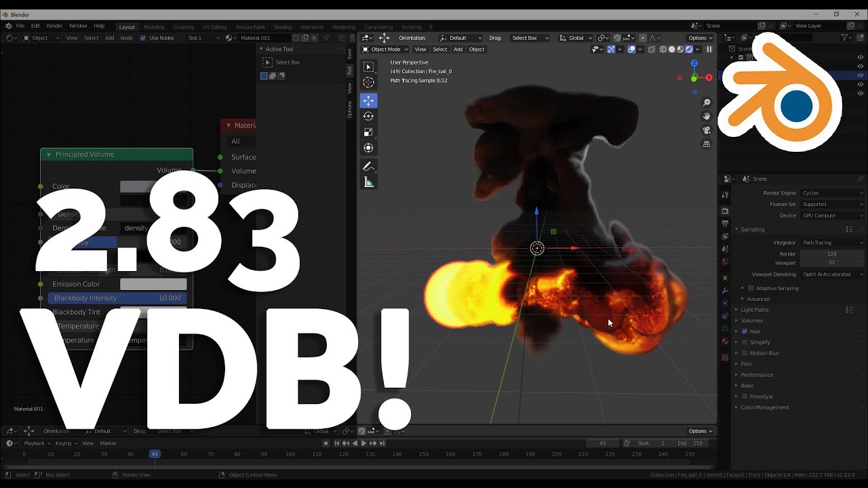Jump to the timeline end frame button
This screenshot has height=488, width=868.
pos(382,443)
